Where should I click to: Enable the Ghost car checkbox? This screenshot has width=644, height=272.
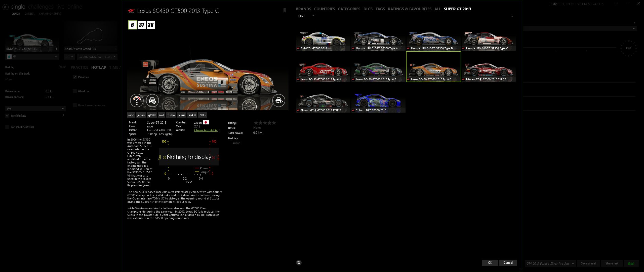75,91
